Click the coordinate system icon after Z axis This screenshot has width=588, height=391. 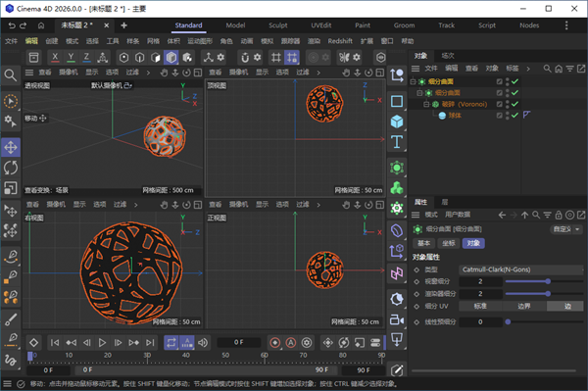pos(102,58)
